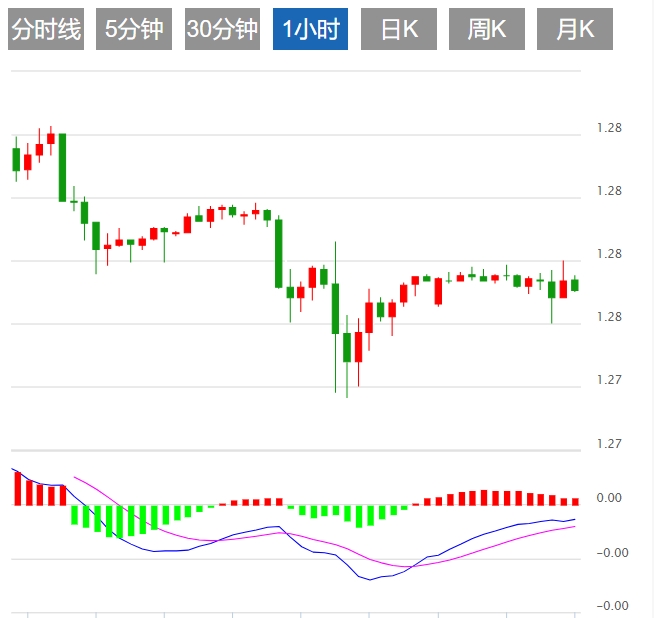This screenshot has height=618, width=654.
Task: Switch to the 日K chart
Action: (398, 30)
